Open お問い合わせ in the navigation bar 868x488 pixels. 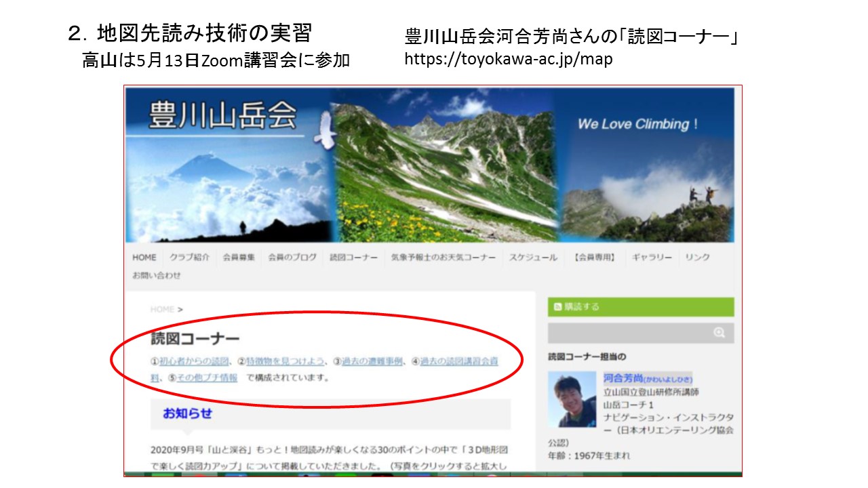tap(157, 276)
